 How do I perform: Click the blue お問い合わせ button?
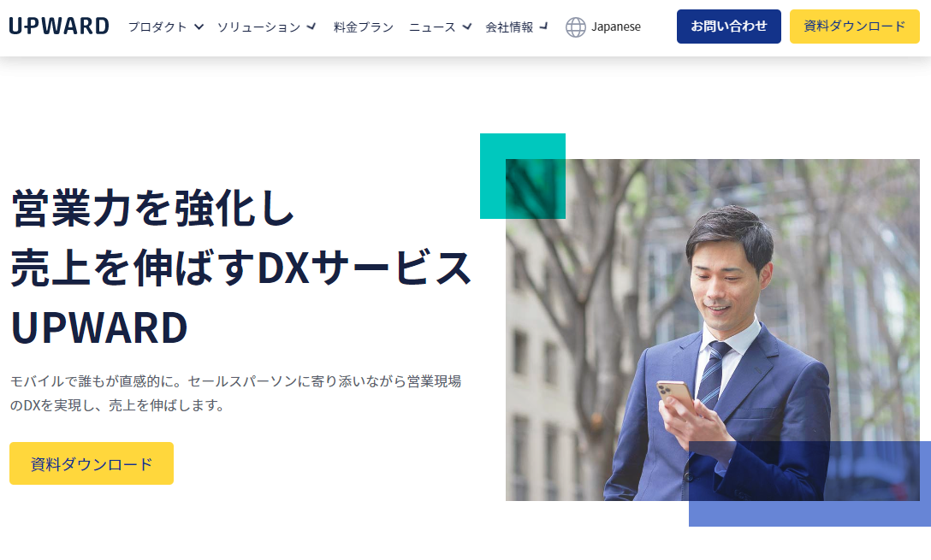(728, 27)
